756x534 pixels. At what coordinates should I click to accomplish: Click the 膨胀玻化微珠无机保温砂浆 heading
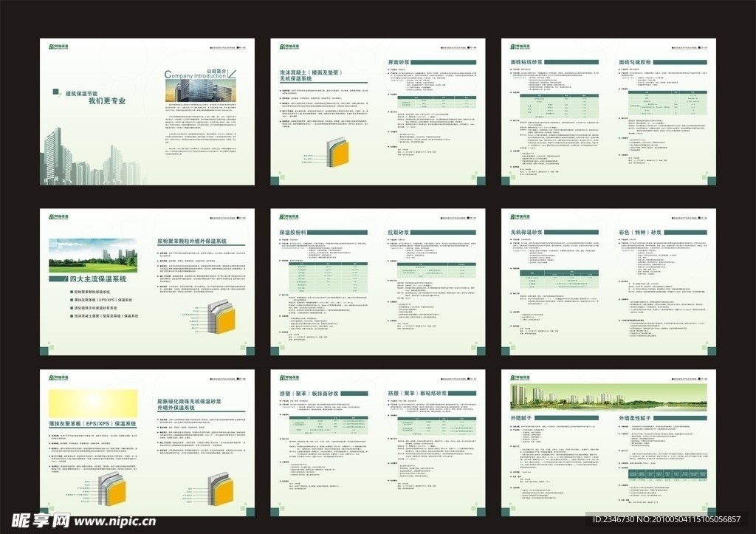[190, 401]
